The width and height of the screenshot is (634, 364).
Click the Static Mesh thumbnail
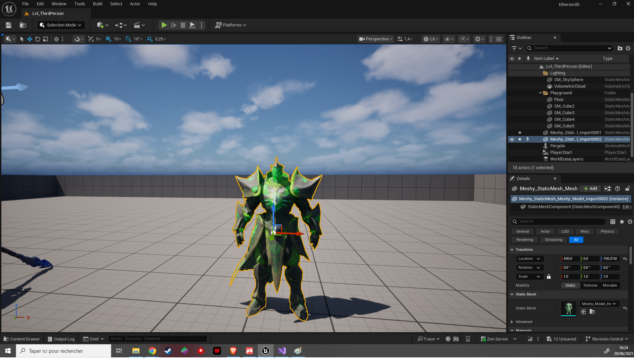click(x=568, y=308)
